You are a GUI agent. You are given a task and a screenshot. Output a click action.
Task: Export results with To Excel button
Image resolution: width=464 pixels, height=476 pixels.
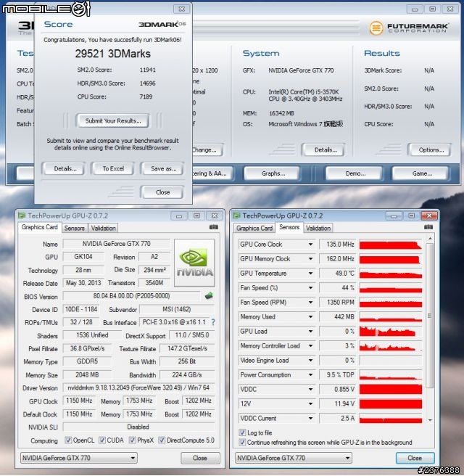click(113, 169)
